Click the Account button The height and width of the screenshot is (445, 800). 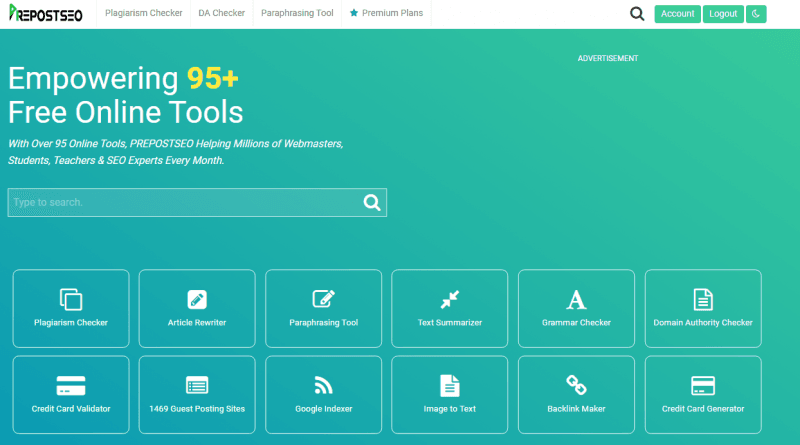677,14
